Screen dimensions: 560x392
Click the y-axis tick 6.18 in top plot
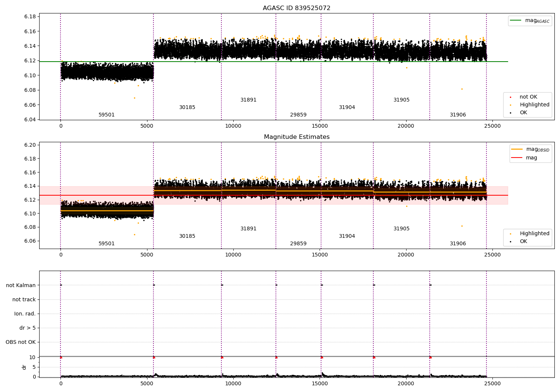coord(30,16)
